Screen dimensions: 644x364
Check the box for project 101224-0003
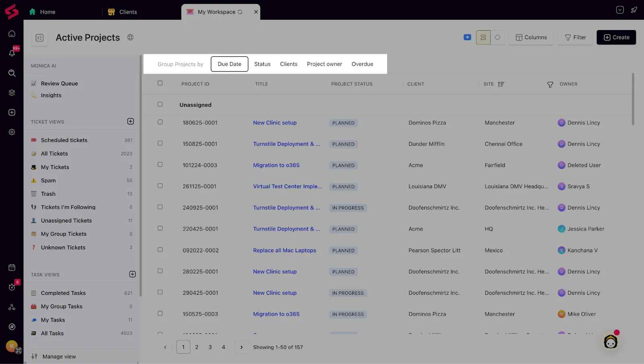pos(160,165)
